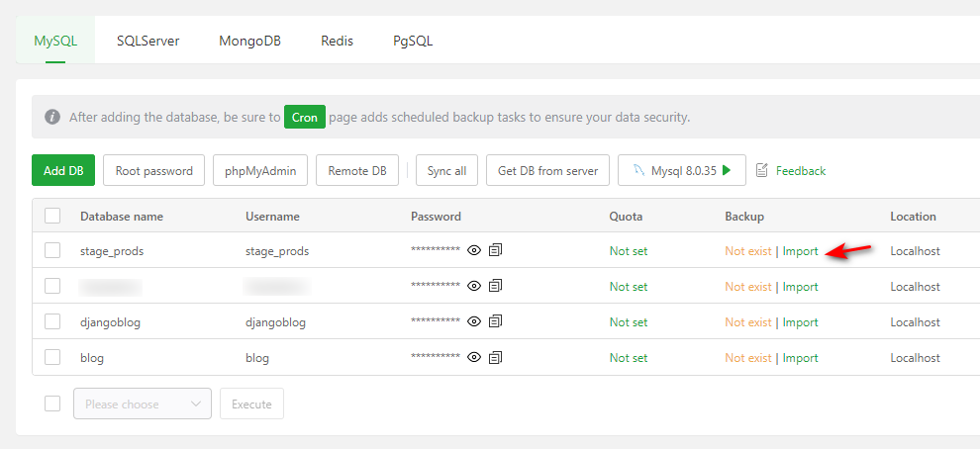Copy the djangoblog database password
The height and width of the screenshot is (449, 980).
pyautogui.click(x=495, y=322)
